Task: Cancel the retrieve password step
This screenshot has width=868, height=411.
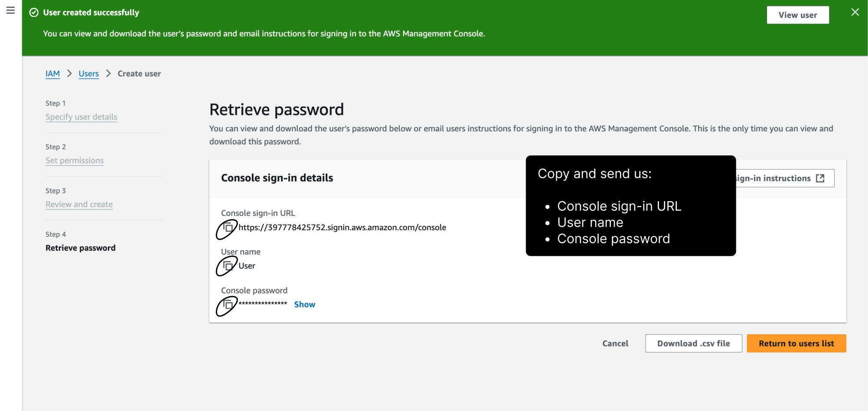Action: 615,343
